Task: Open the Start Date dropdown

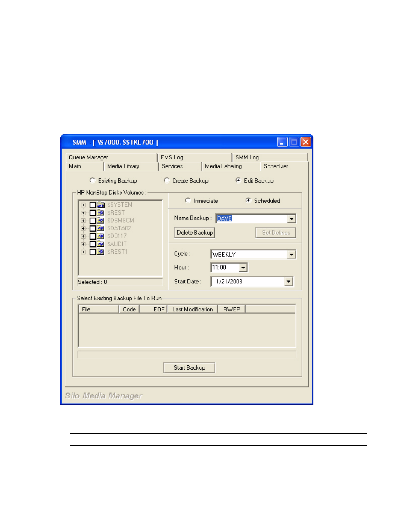Action: click(x=289, y=281)
